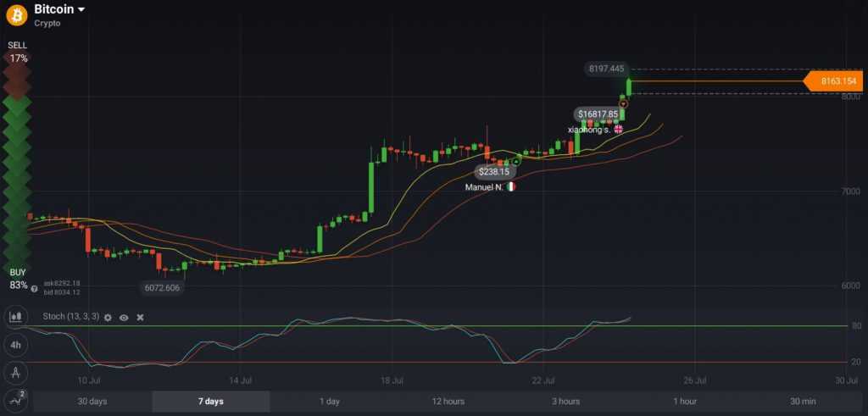Click the 22 Jul date label

point(543,380)
